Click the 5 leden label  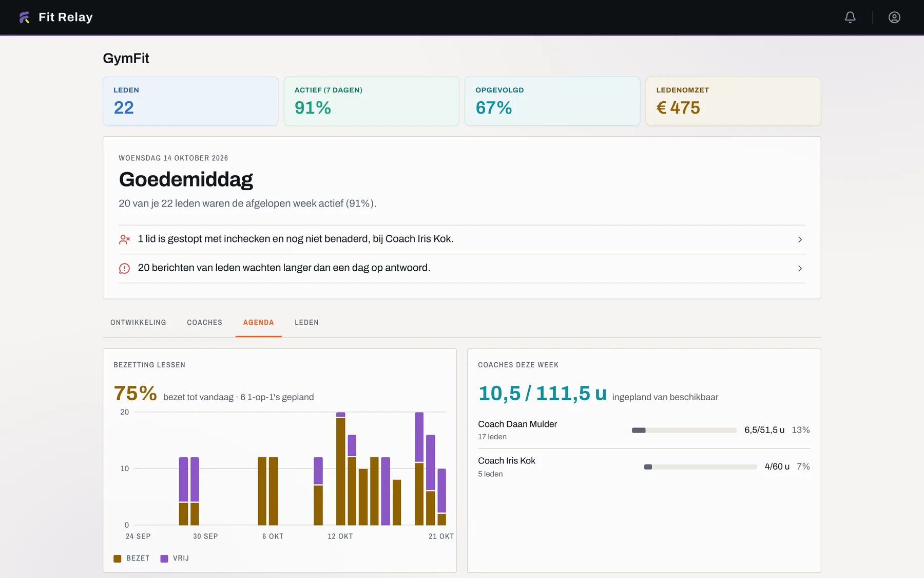click(x=490, y=474)
